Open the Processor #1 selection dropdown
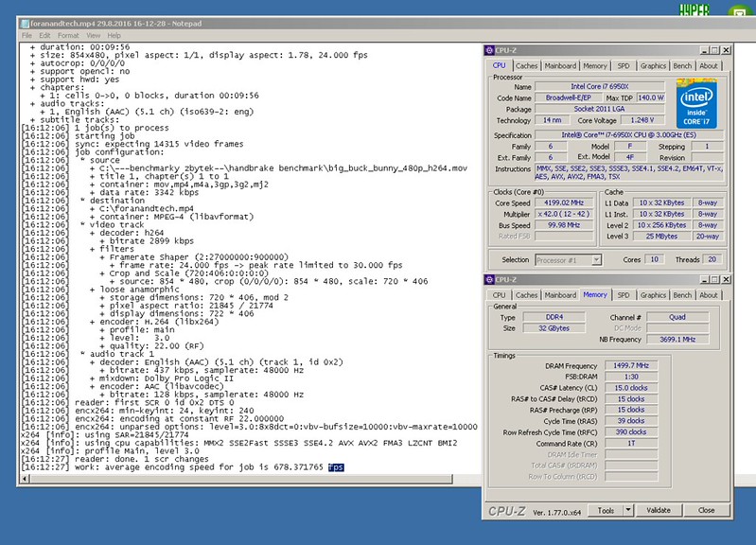 coord(569,259)
